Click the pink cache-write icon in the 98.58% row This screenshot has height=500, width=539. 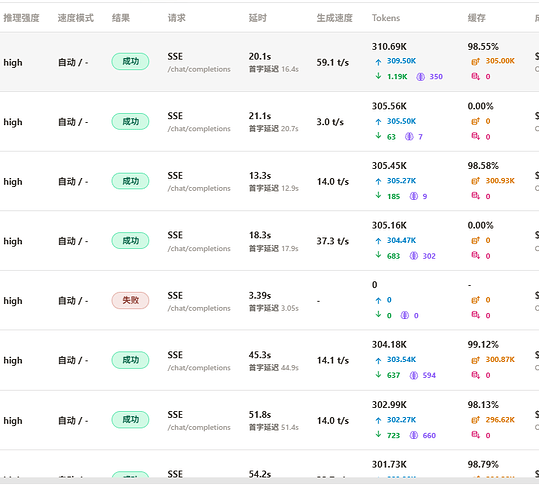475,196
